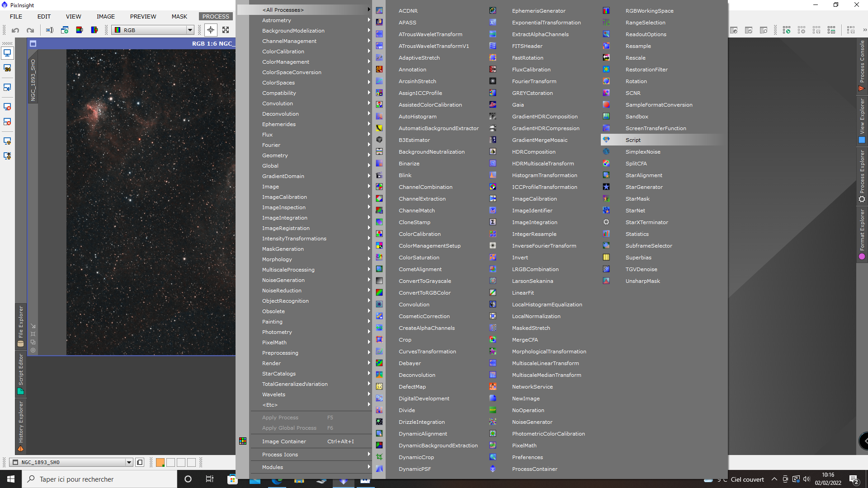Click the Windows search box
868x488 pixels.
pos(99,479)
